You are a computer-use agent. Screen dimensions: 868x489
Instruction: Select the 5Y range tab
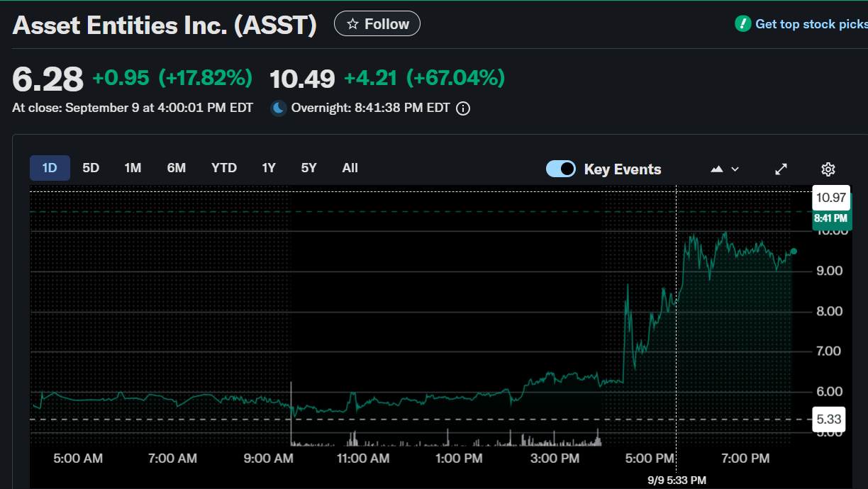(308, 168)
